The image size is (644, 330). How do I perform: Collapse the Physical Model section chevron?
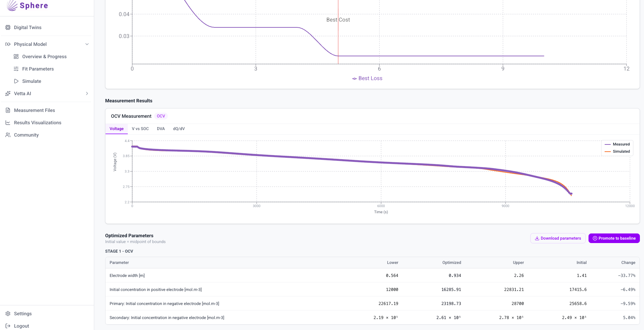(87, 44)
